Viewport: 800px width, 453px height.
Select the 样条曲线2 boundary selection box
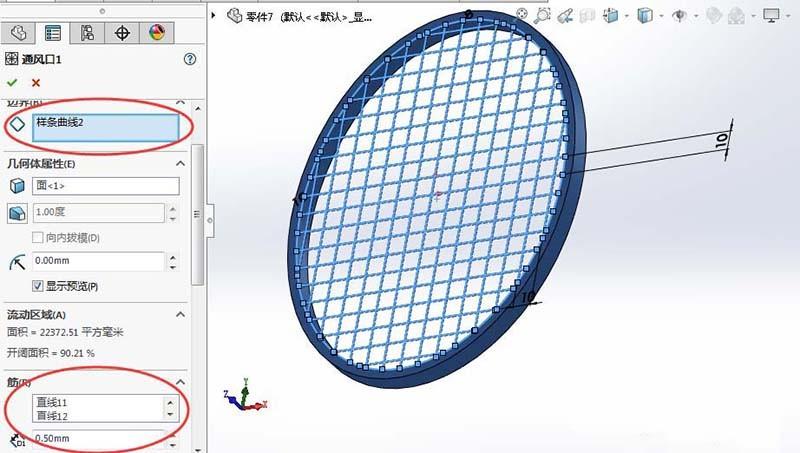point(106,128)
